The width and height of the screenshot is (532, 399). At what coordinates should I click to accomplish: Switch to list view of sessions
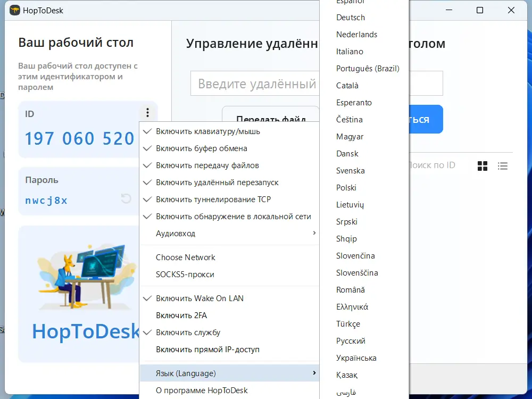(503, 166)
